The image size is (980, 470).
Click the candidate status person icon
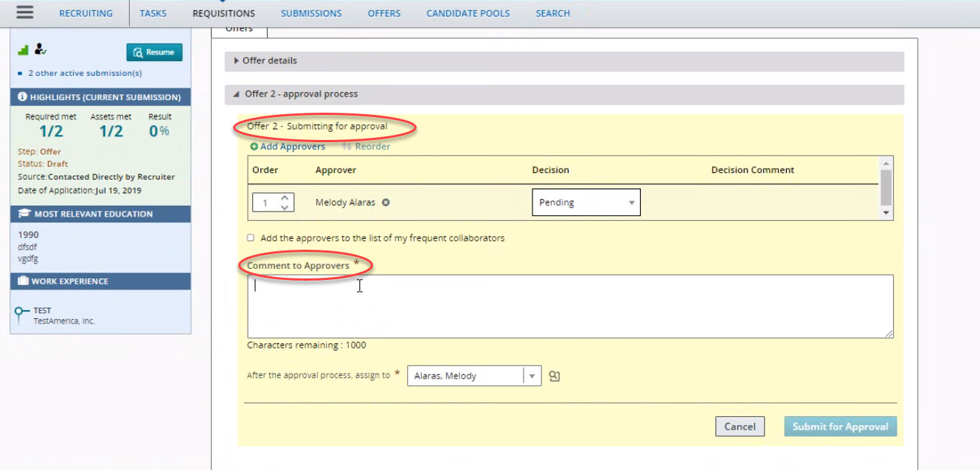tap(41, 49)
